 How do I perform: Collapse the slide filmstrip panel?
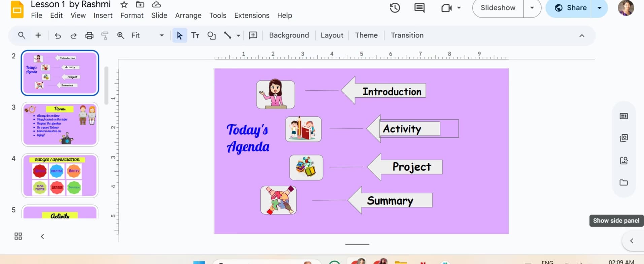click(x=42, y=236)
